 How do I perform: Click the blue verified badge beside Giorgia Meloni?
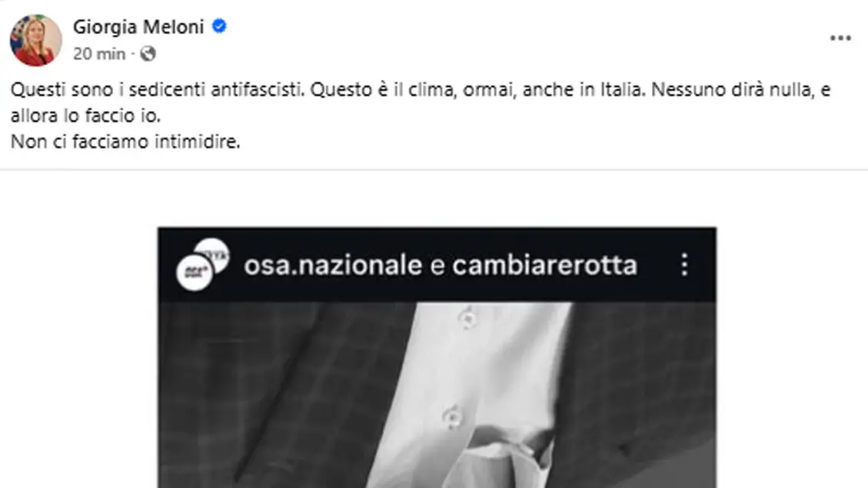[x=219, y=26]
